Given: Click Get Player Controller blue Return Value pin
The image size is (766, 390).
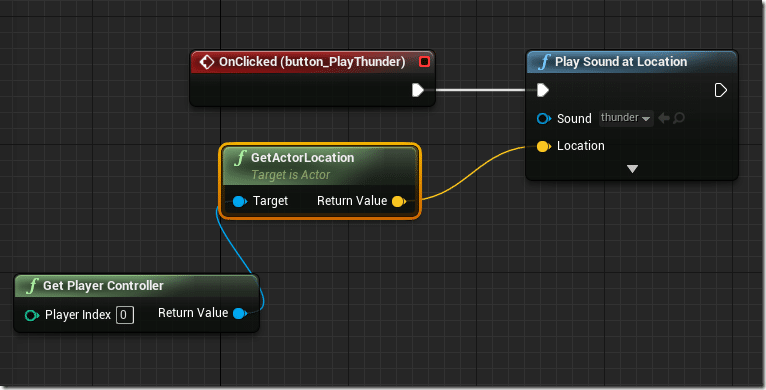Looking at the screenshot, I should [x=239, y=313].
